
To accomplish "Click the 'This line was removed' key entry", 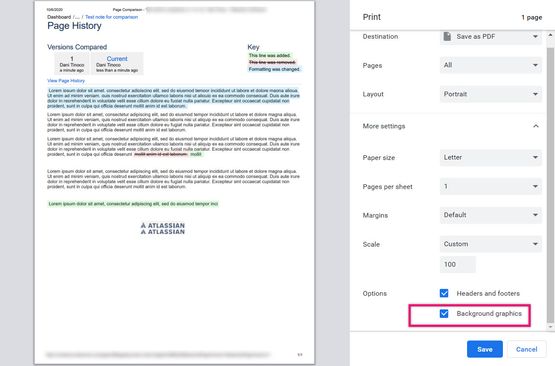I will click(x=272, y=62).
